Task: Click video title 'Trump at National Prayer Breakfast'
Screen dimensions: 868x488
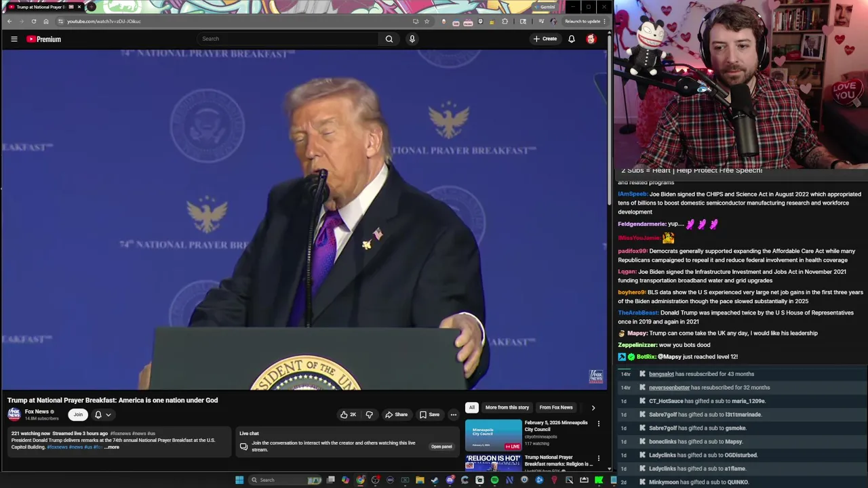Action: (x=113, y=401)
